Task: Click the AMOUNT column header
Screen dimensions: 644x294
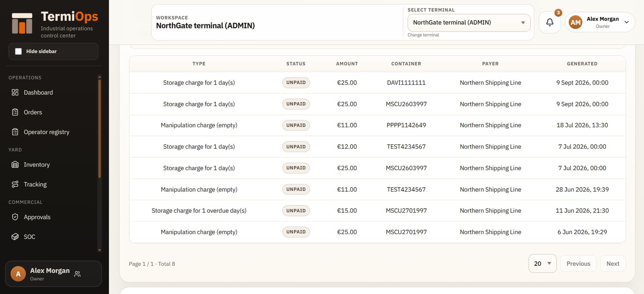Action: tap(347, 64)
